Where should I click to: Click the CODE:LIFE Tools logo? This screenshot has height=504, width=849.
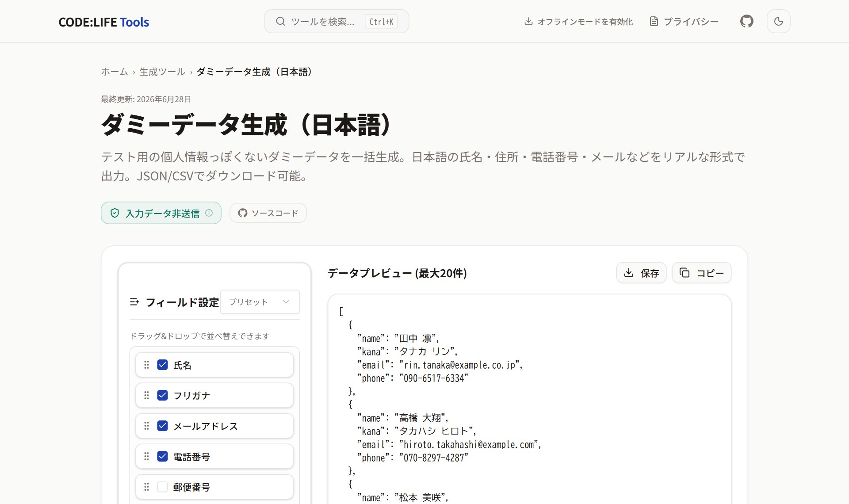[x=104, y=22]
